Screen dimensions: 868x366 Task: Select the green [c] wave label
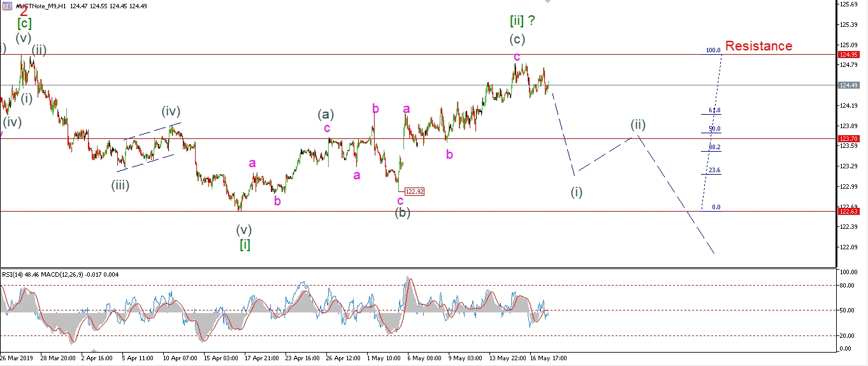pyautogui.click(x=24, y=24)
